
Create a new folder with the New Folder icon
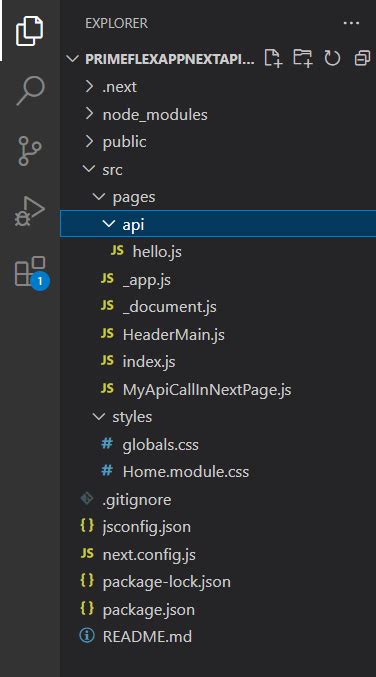[x=303, y=58]
